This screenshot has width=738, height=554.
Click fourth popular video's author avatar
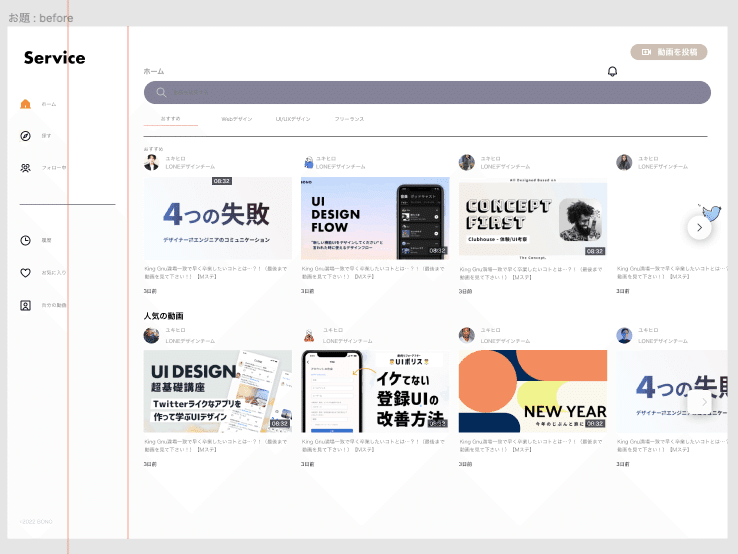coord(624,336)
